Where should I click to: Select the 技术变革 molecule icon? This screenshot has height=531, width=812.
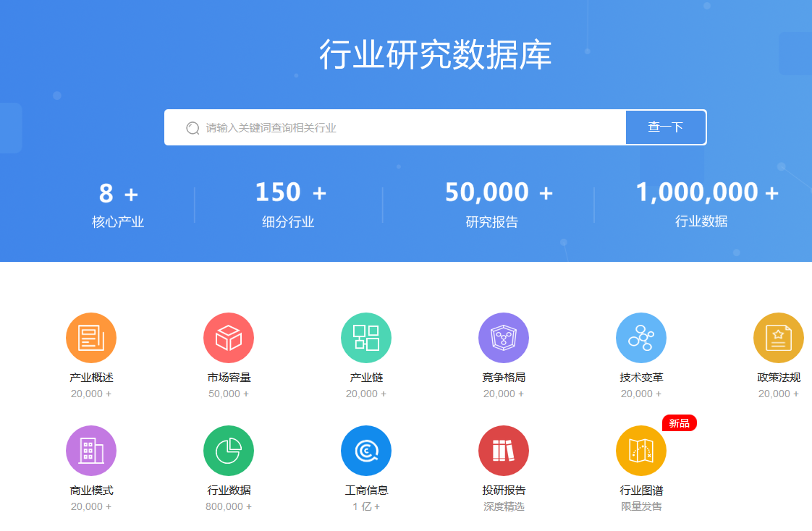coord(640,337)
